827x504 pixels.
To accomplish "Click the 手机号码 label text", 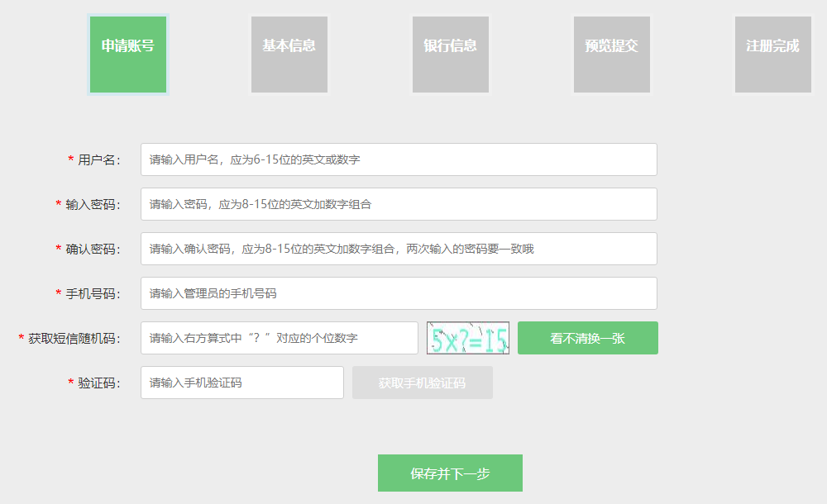I will [x=93, y=294].
